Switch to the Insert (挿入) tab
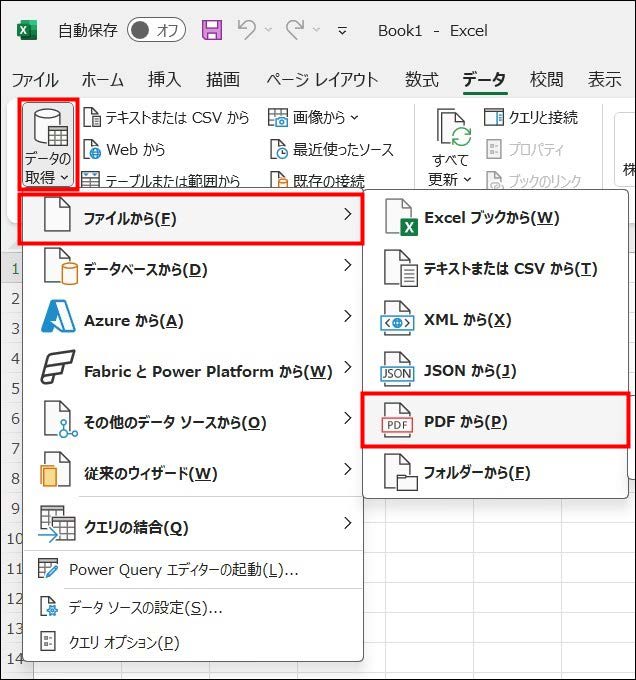This screenshot has height=680, width=636. 164,80
